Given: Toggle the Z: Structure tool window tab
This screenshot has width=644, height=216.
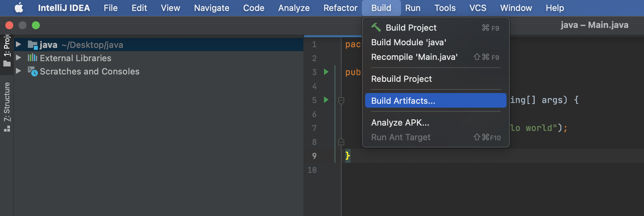Looking at the screenshot, I should tap(7, 107).
